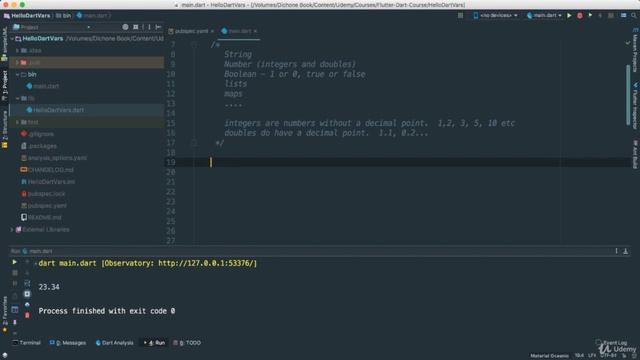Collapse all in Project panel toolbar

(x=136, y=27)
